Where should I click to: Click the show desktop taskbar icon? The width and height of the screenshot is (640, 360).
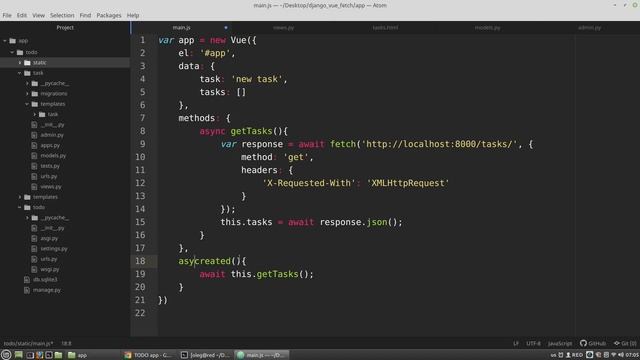[x=18, y=355]
